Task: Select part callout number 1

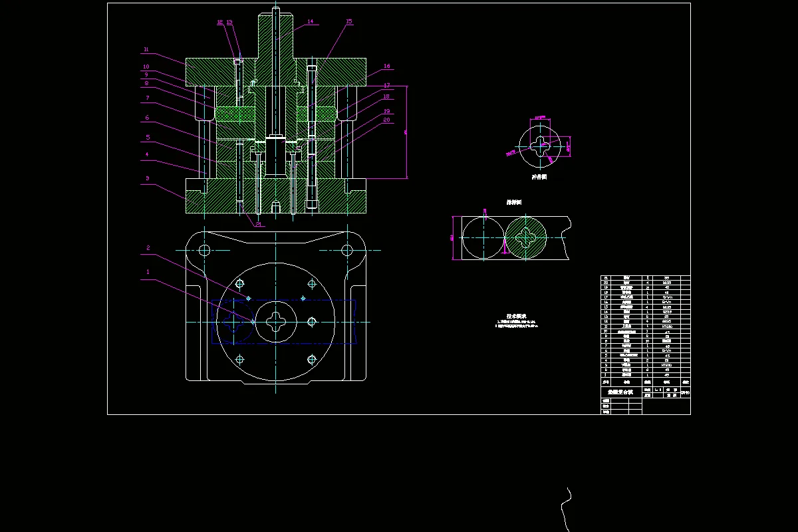Action: click(x=148, y=272)
